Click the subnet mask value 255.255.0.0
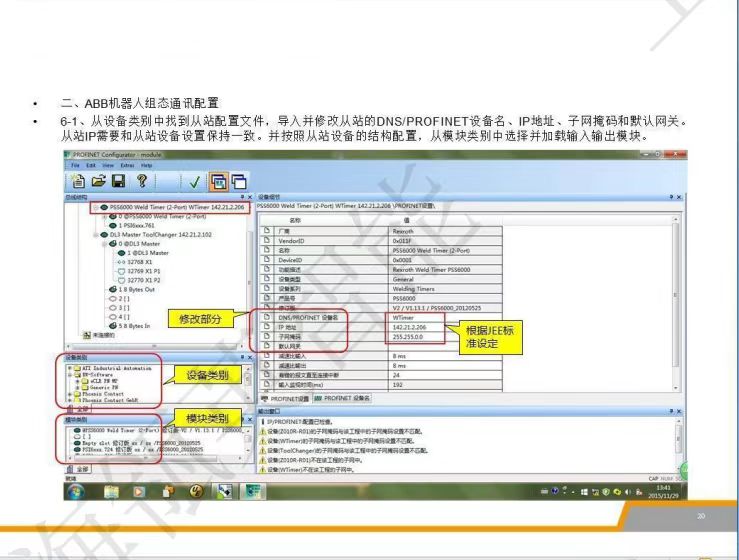739x560 pixels. click(x=444, y=337)
